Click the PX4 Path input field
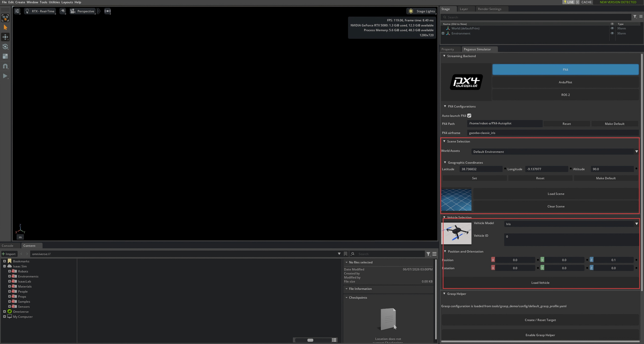 click(505, 123)
